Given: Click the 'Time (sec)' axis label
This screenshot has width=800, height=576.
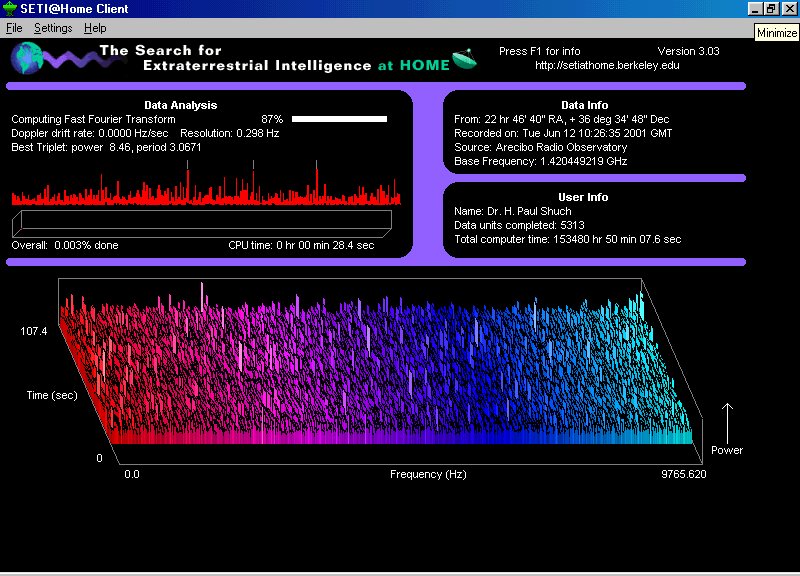Looking at the screenshot, I should (x=52, y=395).
